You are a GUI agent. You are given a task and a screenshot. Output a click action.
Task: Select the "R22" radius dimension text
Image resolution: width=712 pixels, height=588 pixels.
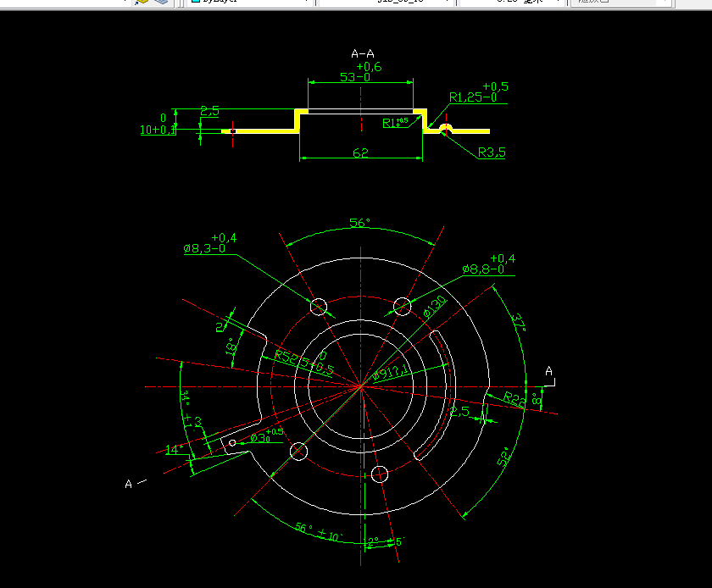pyautogui.click(x=515, y=400)
